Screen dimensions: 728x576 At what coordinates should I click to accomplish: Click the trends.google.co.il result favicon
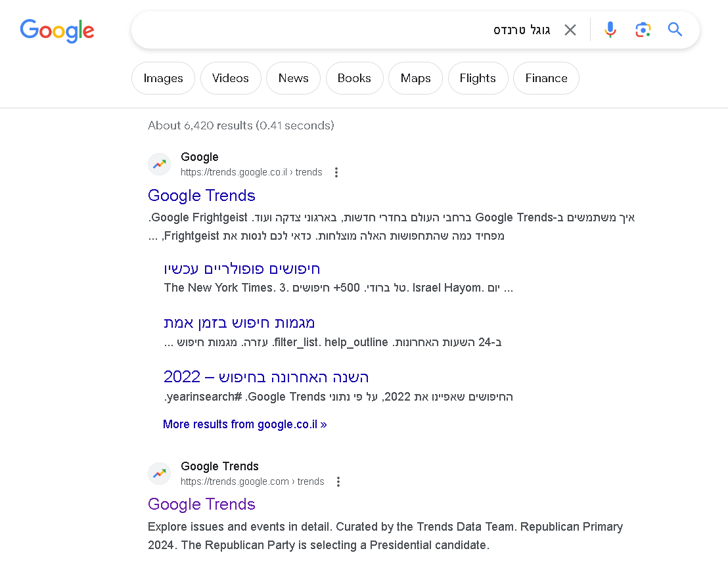point(159,164)
